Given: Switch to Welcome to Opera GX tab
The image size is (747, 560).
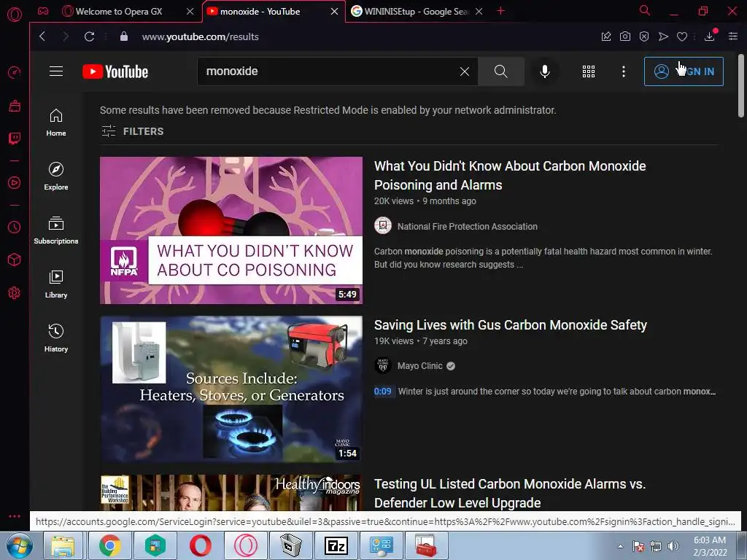Looking at the screenshot, I should pos(119,12).
